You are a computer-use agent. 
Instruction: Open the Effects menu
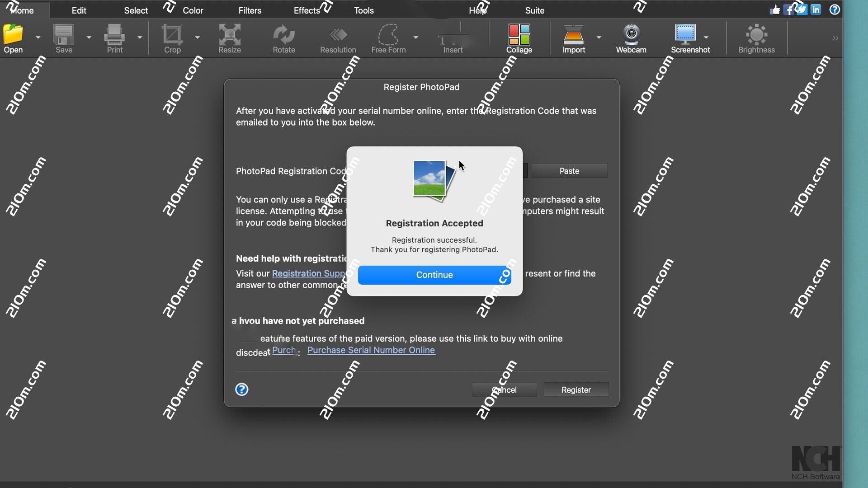coord(307,10)
